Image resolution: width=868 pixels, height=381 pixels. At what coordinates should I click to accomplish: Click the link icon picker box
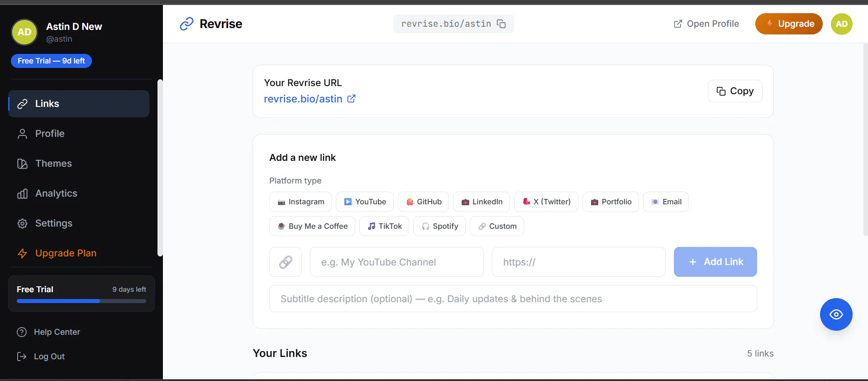tap(286, 262)
